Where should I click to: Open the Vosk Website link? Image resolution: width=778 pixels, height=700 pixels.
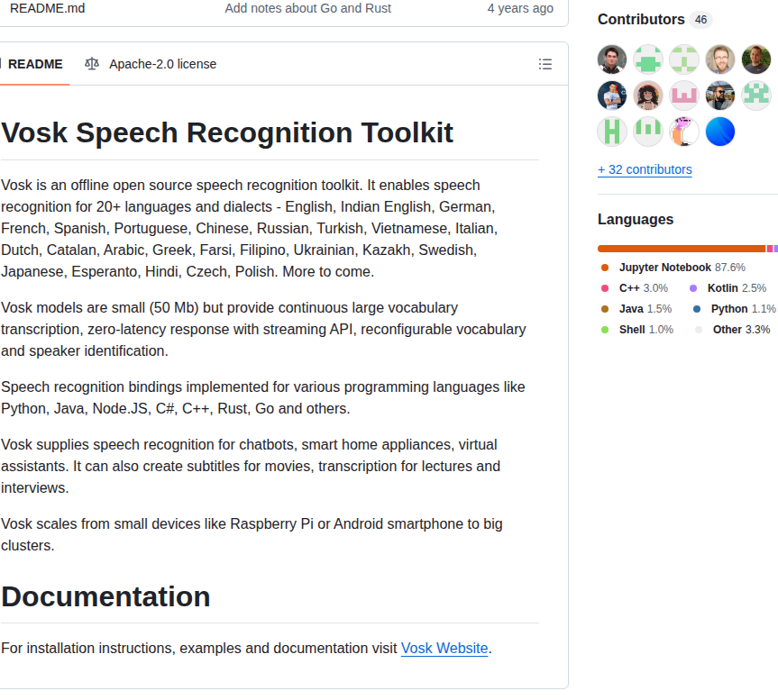(444, 648)
